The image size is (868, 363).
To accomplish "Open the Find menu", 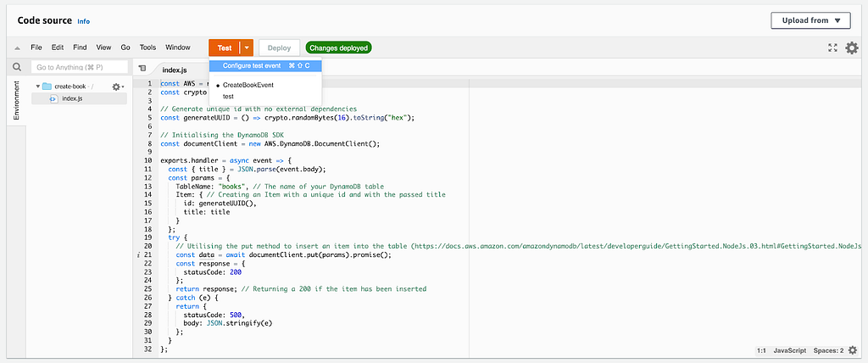I will point(80,47).
